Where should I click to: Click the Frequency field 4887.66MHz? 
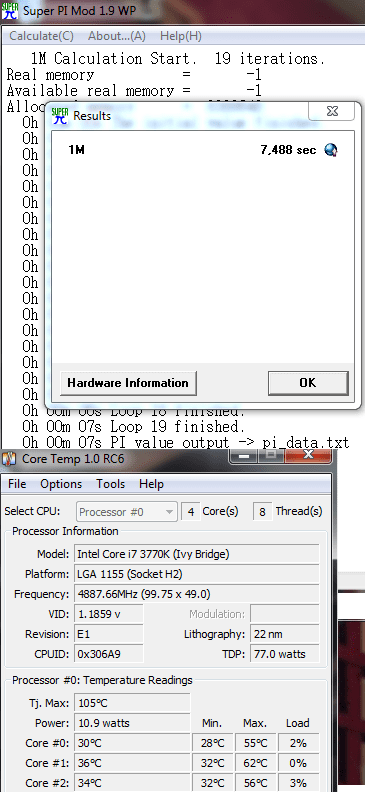[196, 593]
